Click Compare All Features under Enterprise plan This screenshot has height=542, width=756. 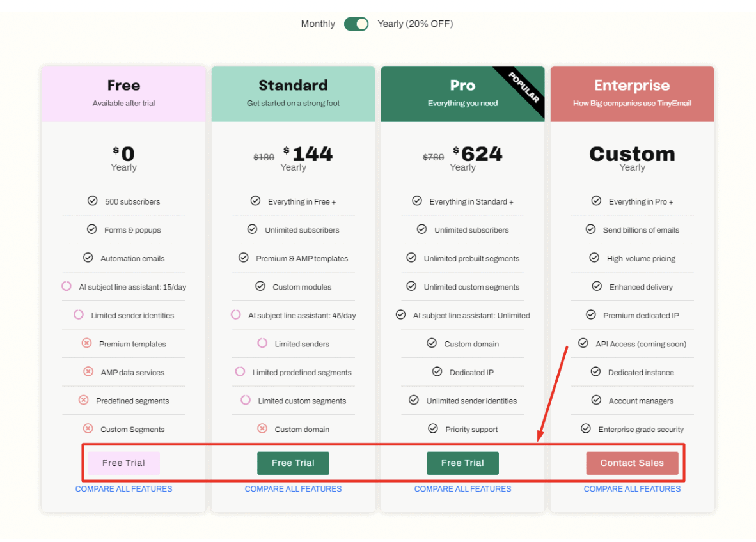[x=632, y=489]
